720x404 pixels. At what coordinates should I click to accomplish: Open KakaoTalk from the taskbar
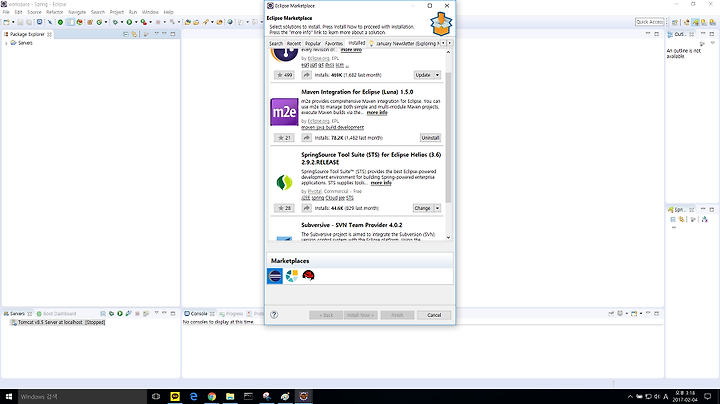pos(175,396)
